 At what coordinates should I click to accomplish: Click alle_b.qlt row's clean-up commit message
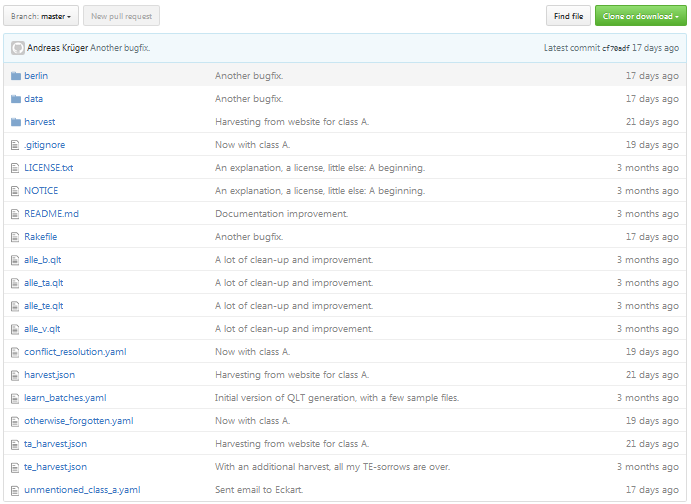(294, 260)
